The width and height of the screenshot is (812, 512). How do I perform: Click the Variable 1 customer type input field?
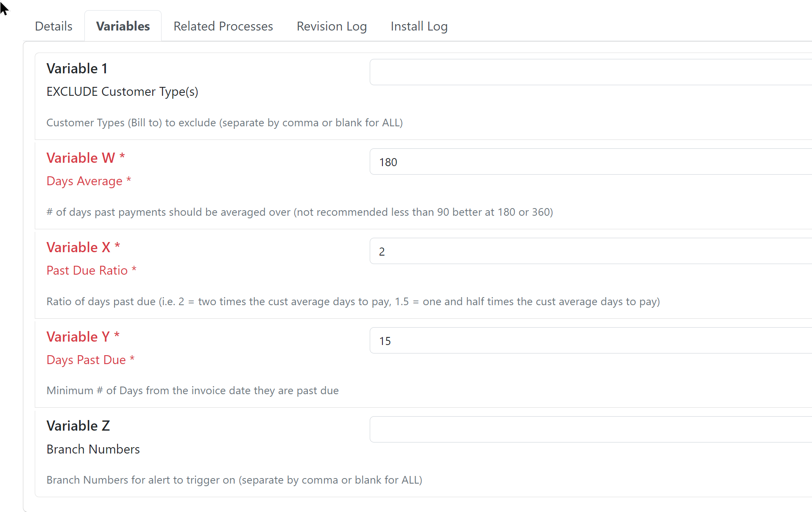(591, 72)
